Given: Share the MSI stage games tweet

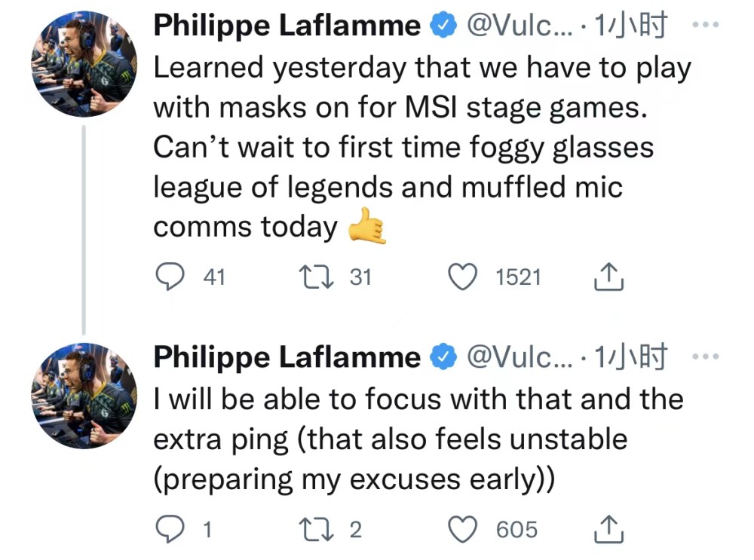Looking at the screenshot, I should click(x=608, y=279).
